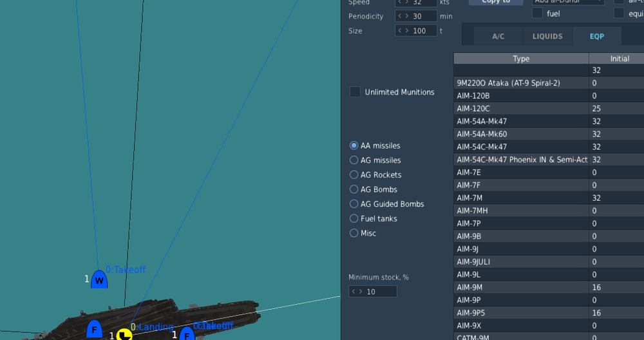Select the AIM-54A-Mk47 row
The width and height of the screenshot is (644, 340).
point(549,121)
